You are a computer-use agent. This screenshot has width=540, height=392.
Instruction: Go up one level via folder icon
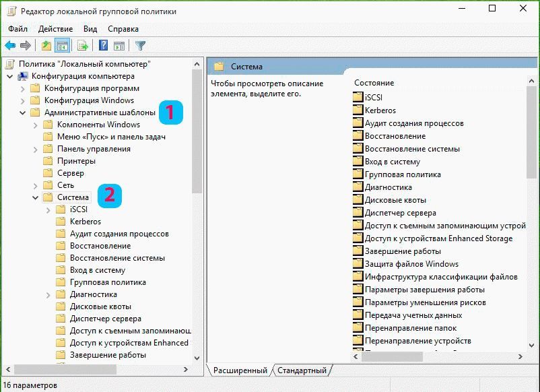pyautogui.click(x=46, y=46)
